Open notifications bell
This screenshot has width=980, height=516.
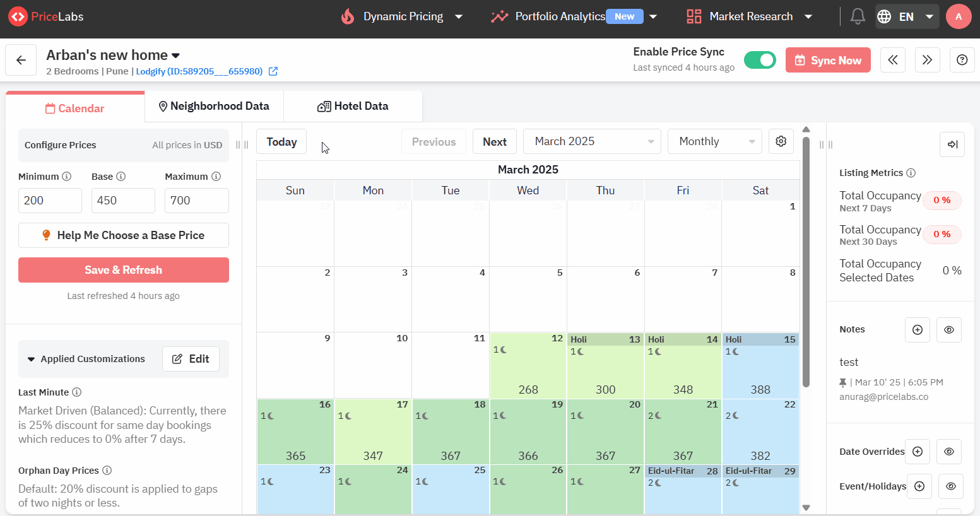[857, 16]
